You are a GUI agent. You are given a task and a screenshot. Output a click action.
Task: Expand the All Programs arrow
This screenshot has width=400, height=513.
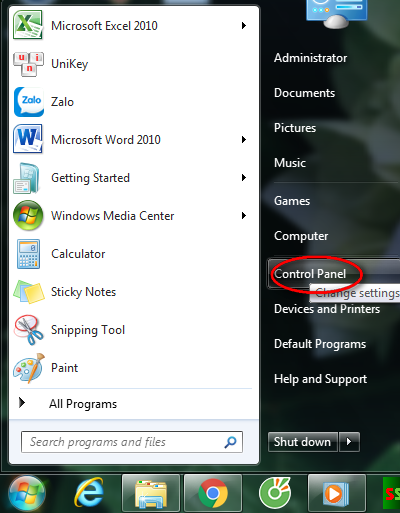click(x=22, y=403)
